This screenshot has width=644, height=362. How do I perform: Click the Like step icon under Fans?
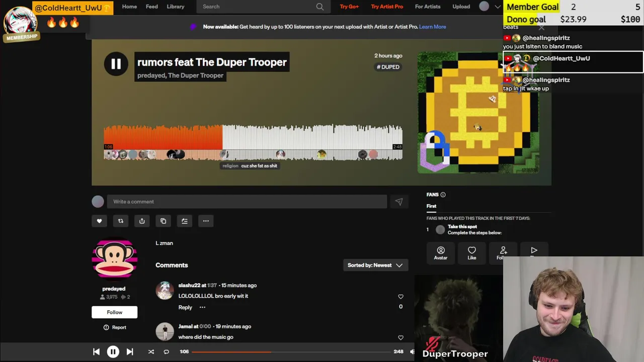click(x=472, y=253)
